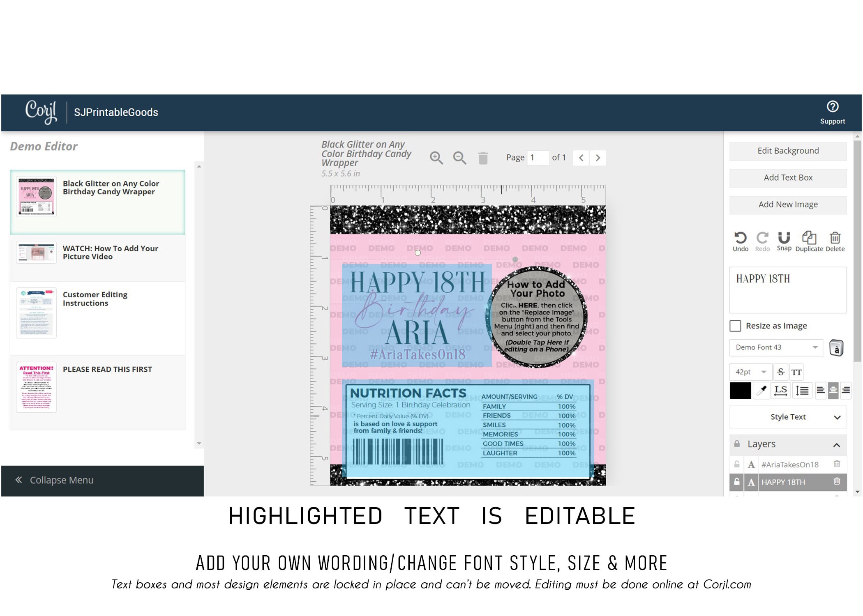Open the 42pt font size dropdown
This screenshot has width=863, height=616.
750,372
